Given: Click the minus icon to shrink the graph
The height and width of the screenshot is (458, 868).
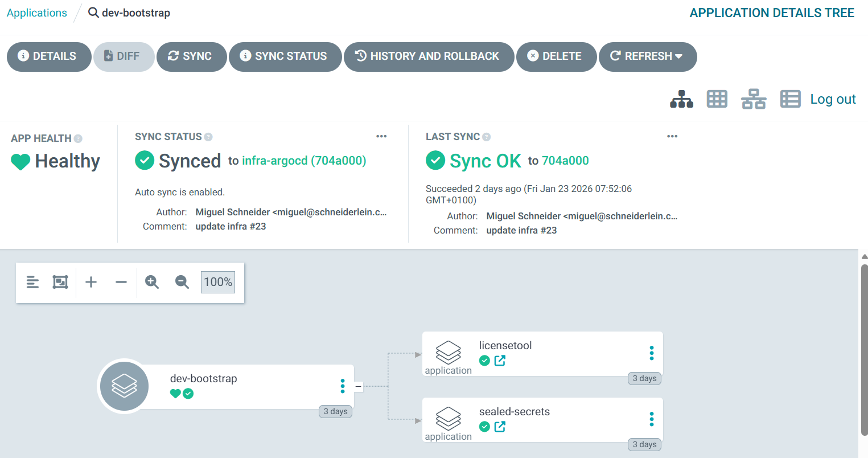Looking at the screenshot, I should coord(121,282).
